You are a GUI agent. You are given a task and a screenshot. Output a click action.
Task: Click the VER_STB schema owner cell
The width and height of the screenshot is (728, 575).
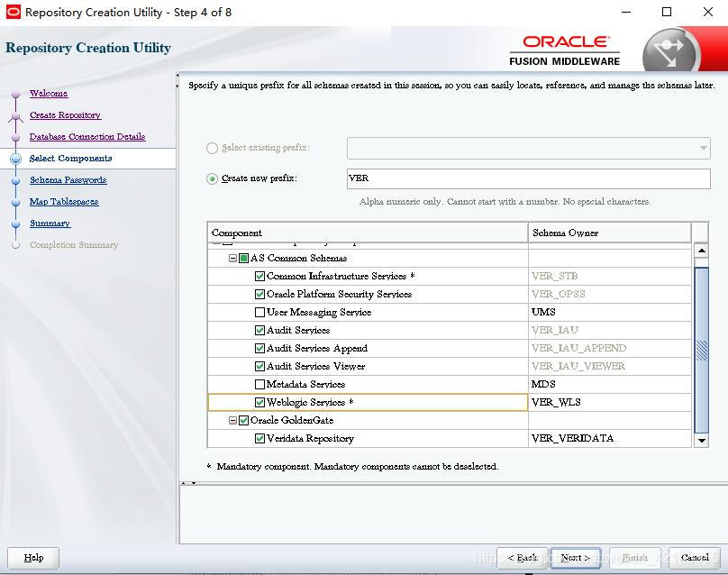(x=610, y=276)
